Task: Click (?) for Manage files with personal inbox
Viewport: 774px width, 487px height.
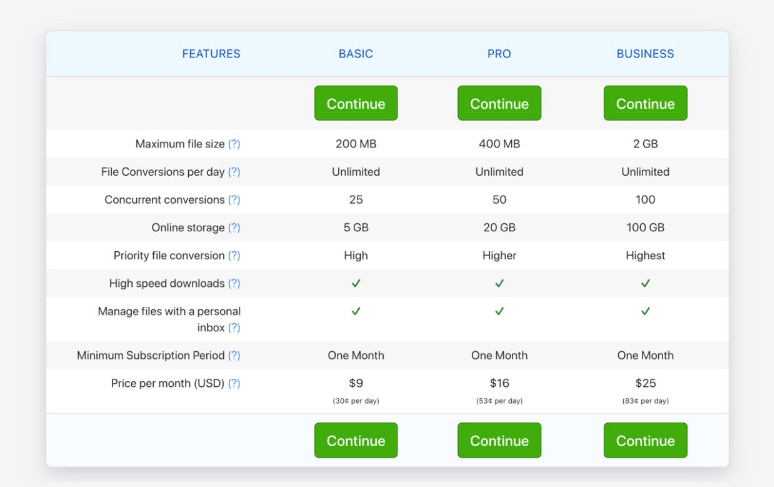Action: pos(234,327)
